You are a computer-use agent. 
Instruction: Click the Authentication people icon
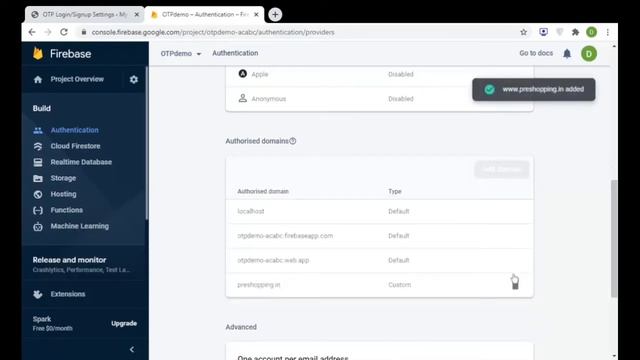[38, 130]
